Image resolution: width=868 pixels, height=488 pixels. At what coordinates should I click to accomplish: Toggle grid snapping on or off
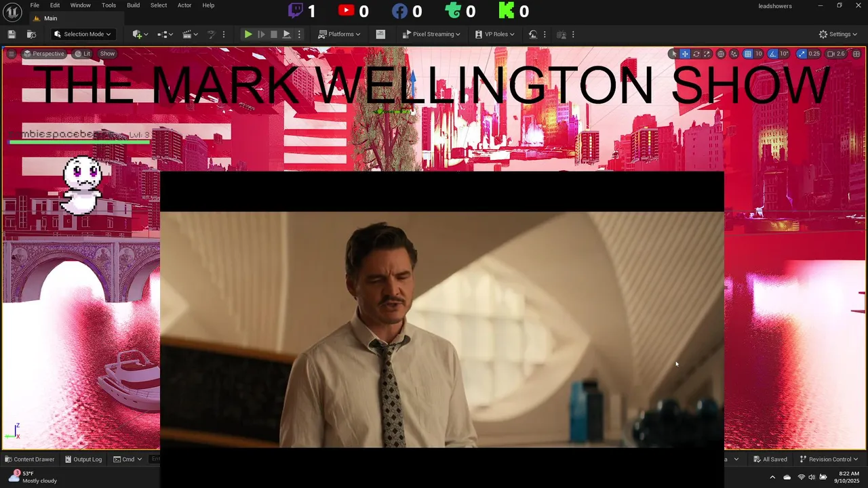pos(747,54)
